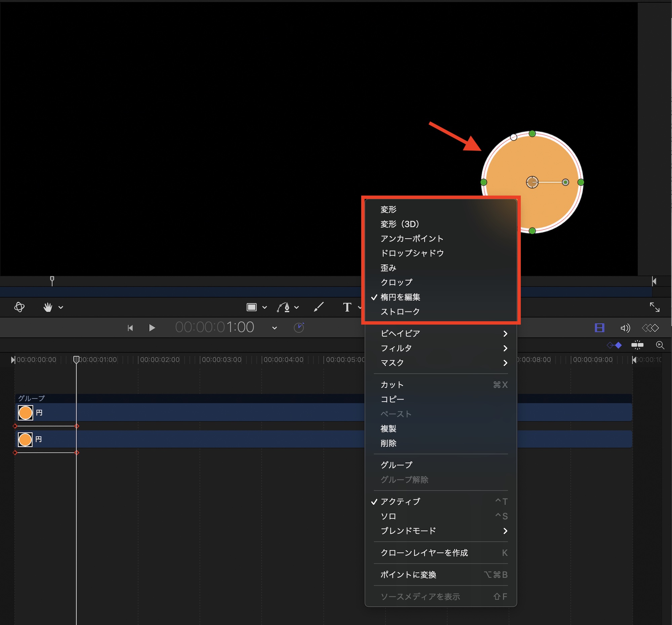The height and width of the screenshot is (625, 672).
Task: Open the rectangle tool dropdown arrow
Action: click(x=265, y=307)
